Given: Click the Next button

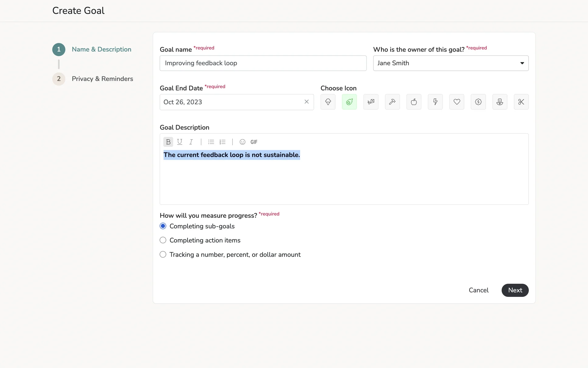Looking at the screenshot, I should [x=515, y=290].
